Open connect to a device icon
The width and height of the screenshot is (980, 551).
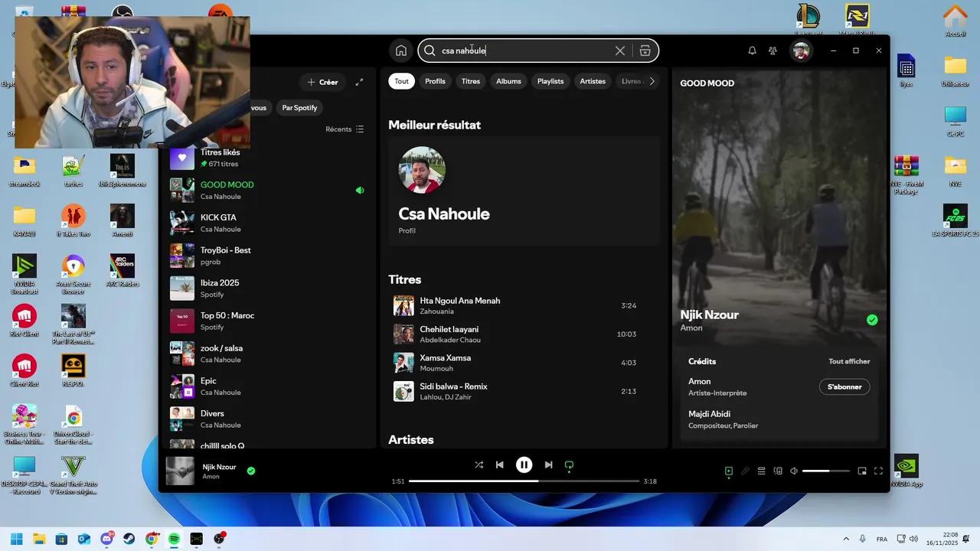coord(778,471)
